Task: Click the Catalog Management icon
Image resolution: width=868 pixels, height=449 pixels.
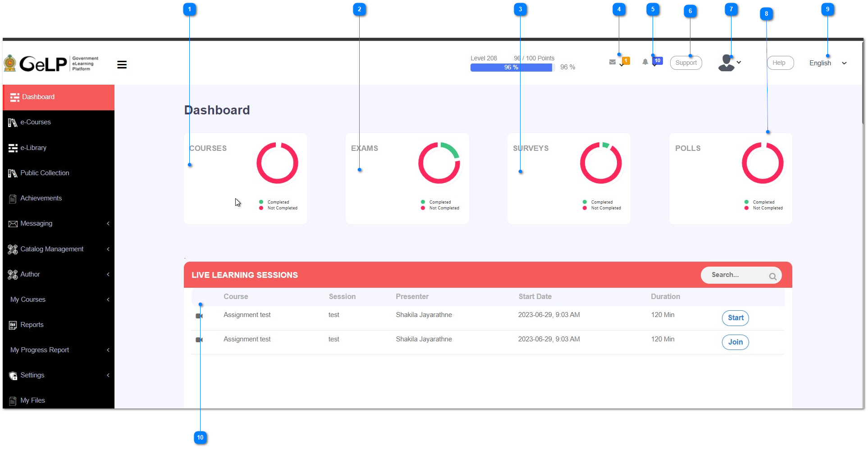Action: (x=13, y=249)
